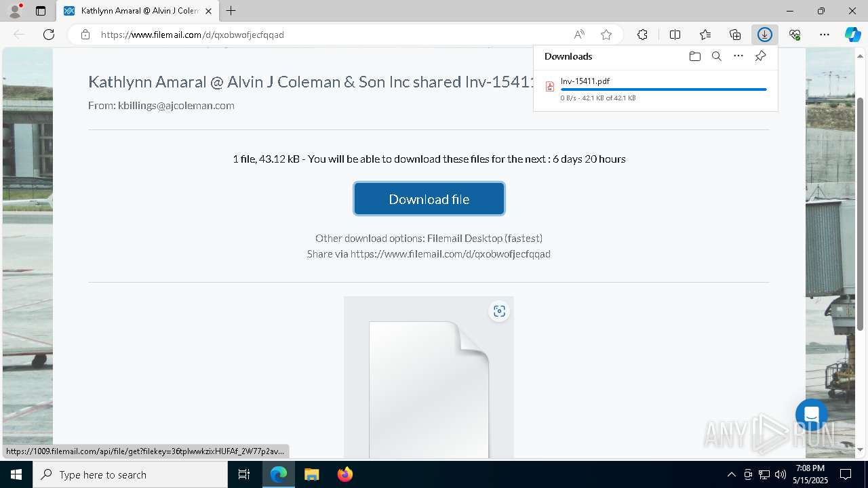
Task: Open volume control in tray
Action: tap(781, 474)
